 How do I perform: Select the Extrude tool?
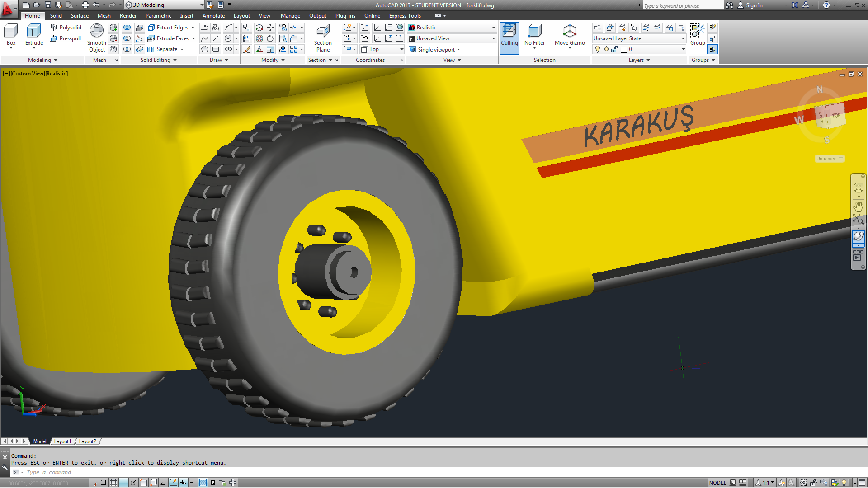34,36
